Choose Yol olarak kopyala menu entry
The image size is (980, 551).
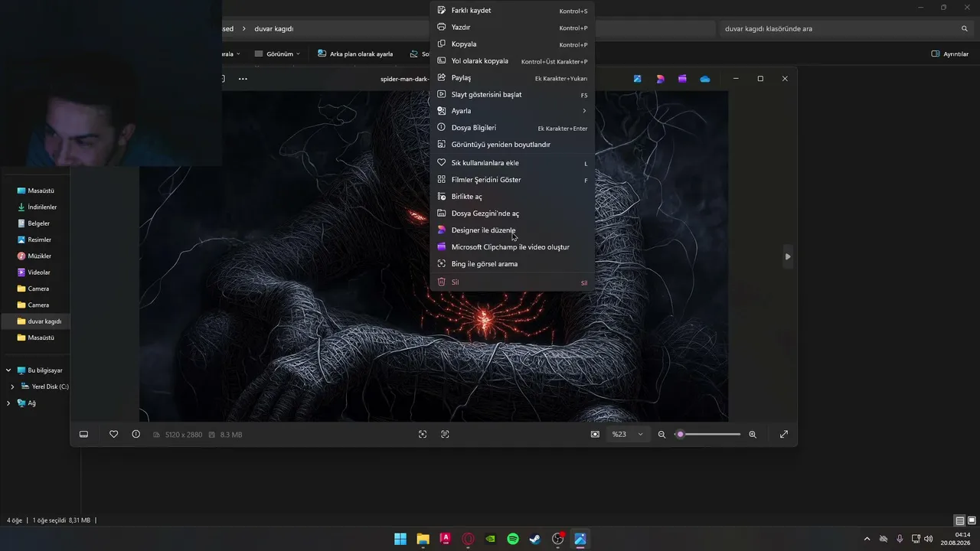[x=512, y=61]
